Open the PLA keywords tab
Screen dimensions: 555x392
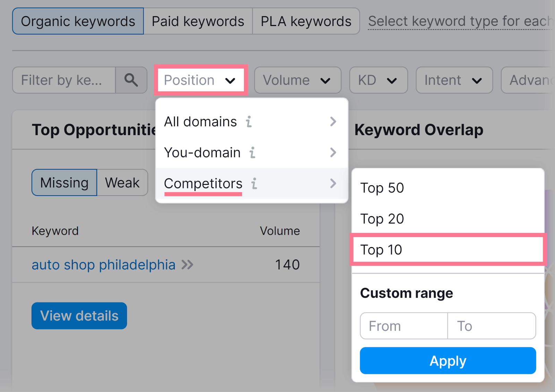coord(306,21)
